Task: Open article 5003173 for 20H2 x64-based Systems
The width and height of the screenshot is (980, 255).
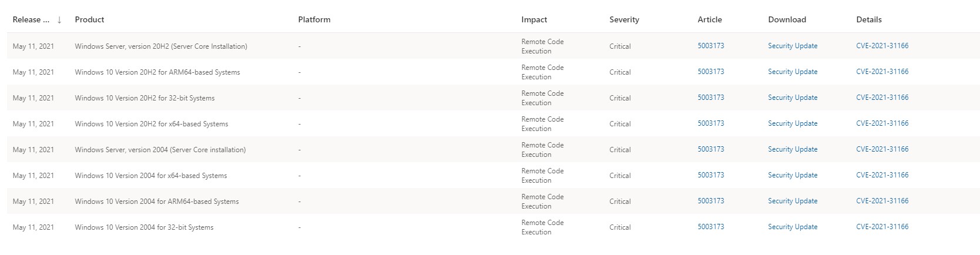Action: (x=711, y=123)
